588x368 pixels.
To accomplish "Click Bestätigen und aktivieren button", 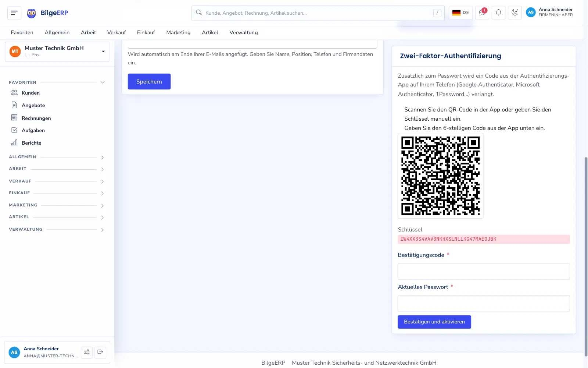I will pyautogui.click(x=434, y=322).
